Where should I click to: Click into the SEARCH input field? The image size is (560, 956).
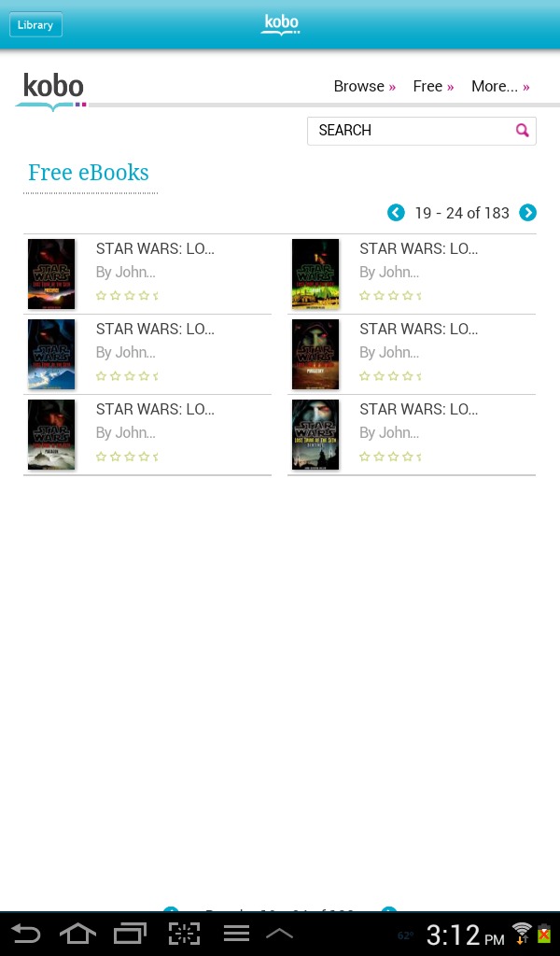[421, 131]
